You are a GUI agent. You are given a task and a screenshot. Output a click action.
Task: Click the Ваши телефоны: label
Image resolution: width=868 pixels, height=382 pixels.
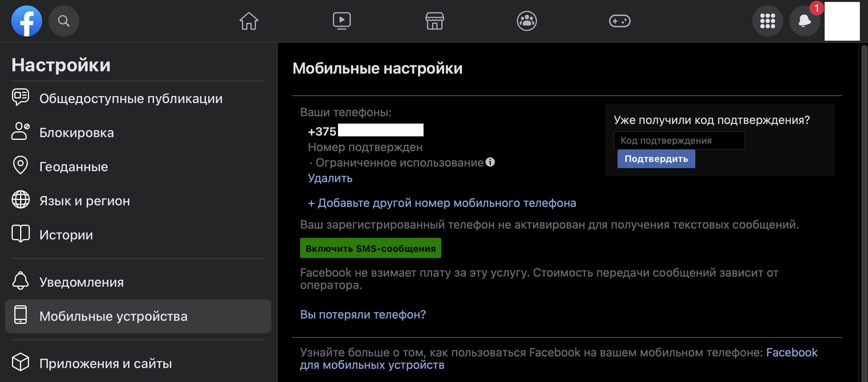[x=346, y=112]
